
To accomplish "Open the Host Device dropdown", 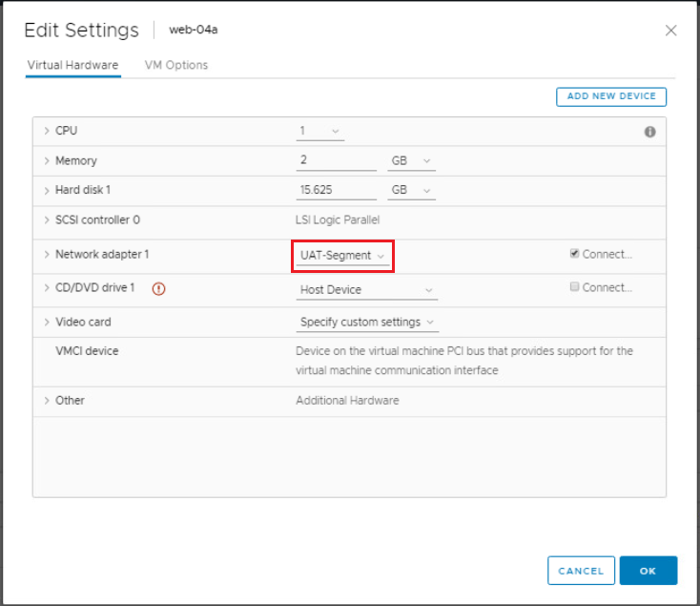I will [366, 290].
